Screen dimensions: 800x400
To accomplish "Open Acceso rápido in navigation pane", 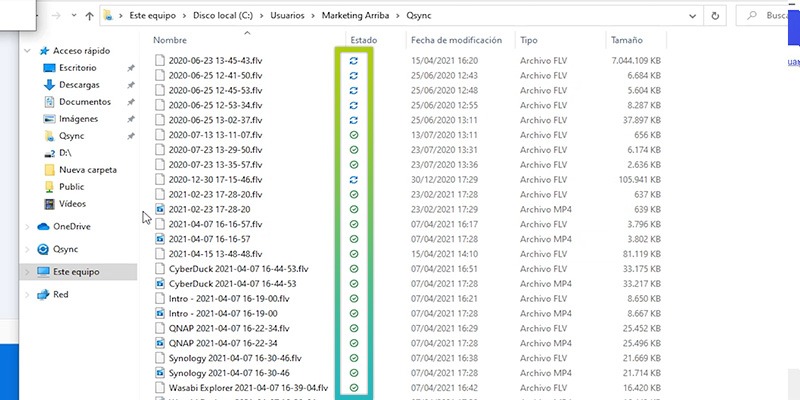I will tap(82, 51).
